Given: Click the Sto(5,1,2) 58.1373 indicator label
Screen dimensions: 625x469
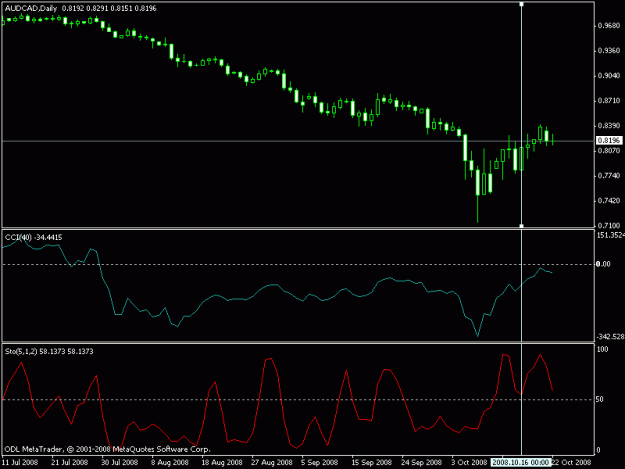Looking at the screenshot, I should pyautogui.click(x=49, y=351).
